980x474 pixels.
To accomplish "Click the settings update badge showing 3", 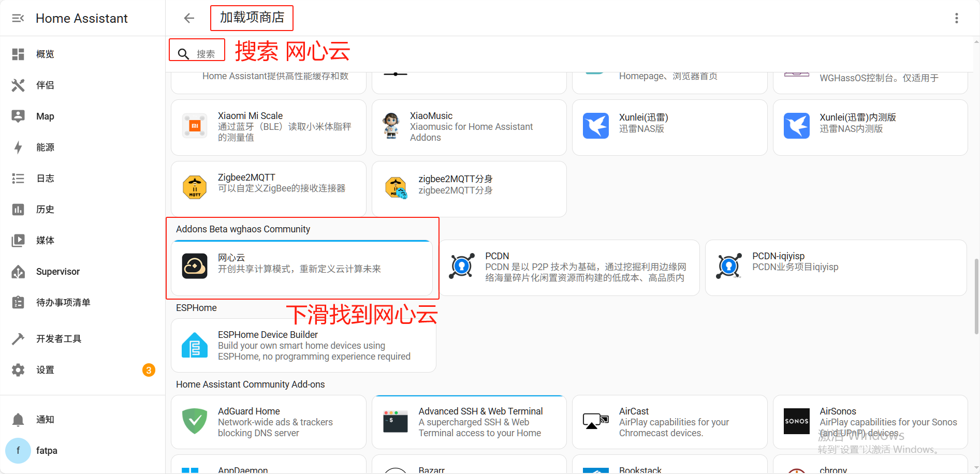I will (x=149, y=370).
